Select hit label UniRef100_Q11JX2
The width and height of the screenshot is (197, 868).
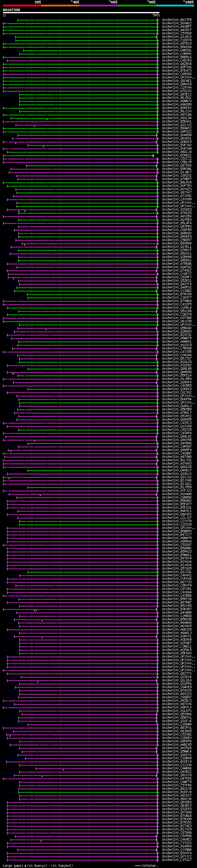click(176, 477)
